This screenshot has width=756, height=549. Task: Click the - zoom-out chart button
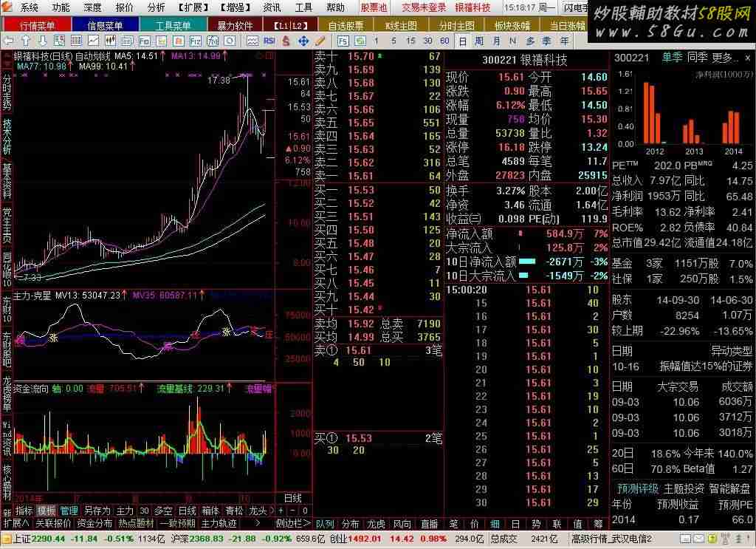(292, 510)
